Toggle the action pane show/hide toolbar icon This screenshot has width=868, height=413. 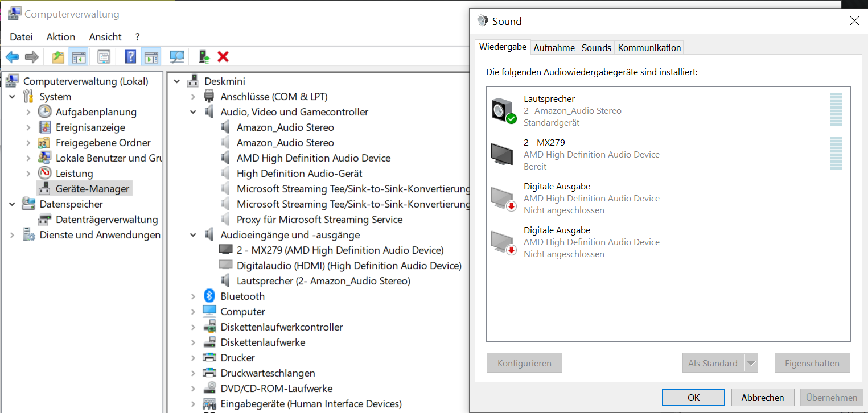point(150,57)
